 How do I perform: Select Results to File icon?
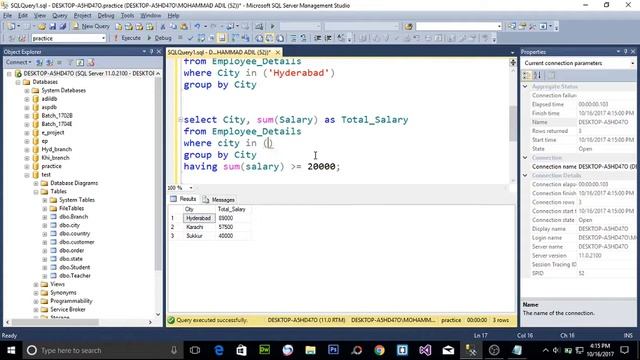(280, 38)
